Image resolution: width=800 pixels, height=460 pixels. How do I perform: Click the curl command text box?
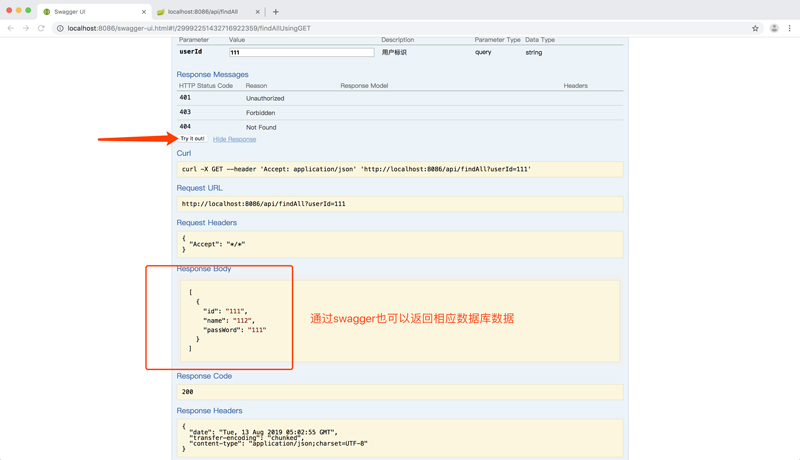click(x=400, y=169)
